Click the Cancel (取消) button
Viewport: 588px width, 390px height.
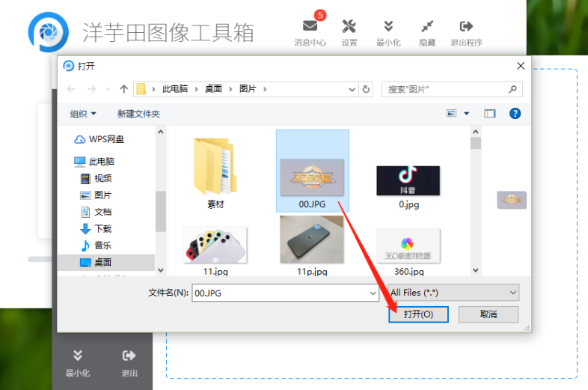(488, 314)
